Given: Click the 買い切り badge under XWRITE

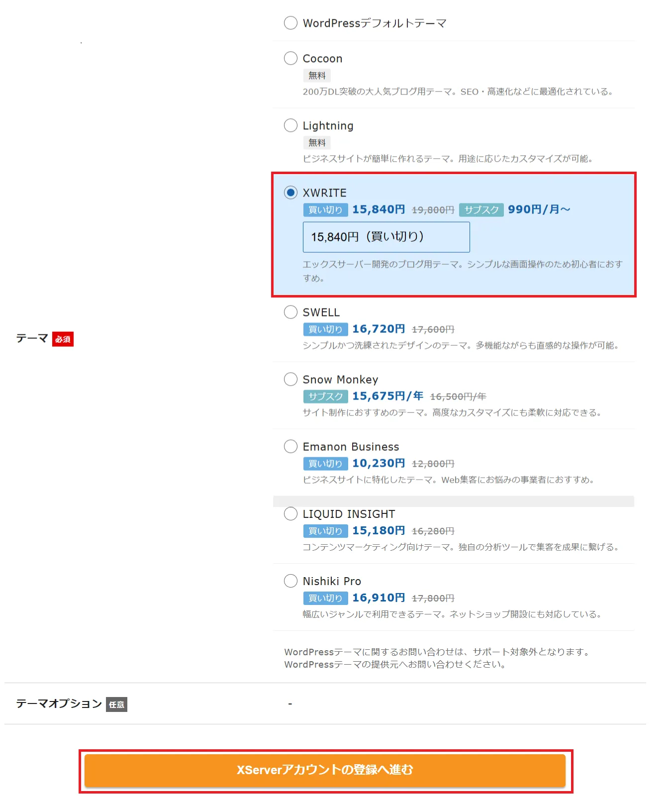Looking at the screenshot, I should (x=325, y=210).
